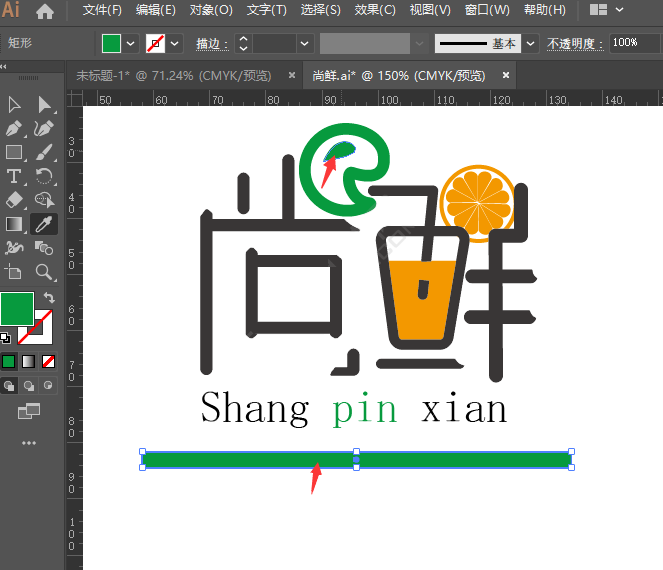Viewport: 663px width, 570px height.
Task: Select the Gradient tool
Action: [14, 224]
